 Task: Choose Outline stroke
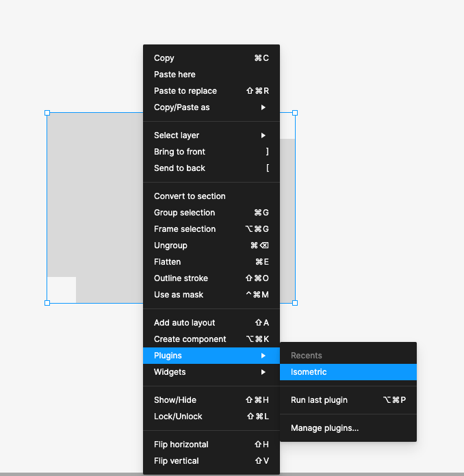pos(211,278)
